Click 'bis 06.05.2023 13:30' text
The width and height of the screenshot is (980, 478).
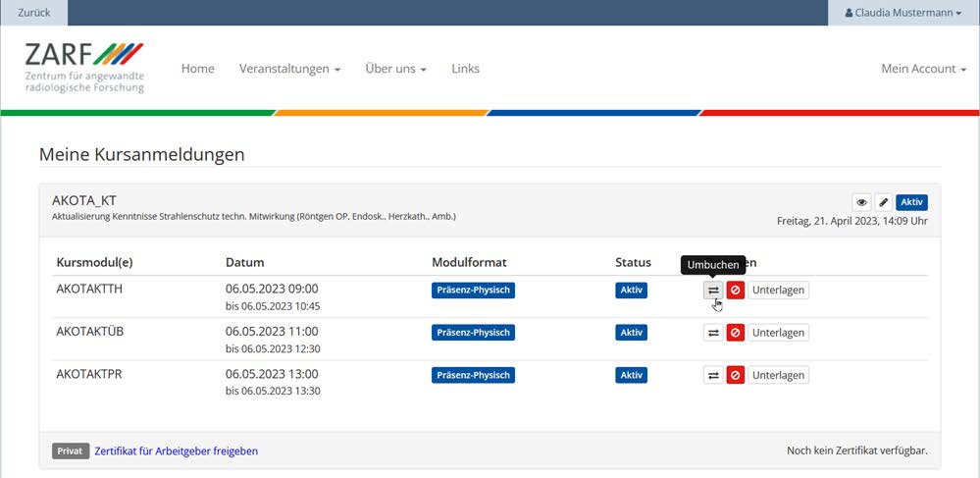(x=273, y=392)
